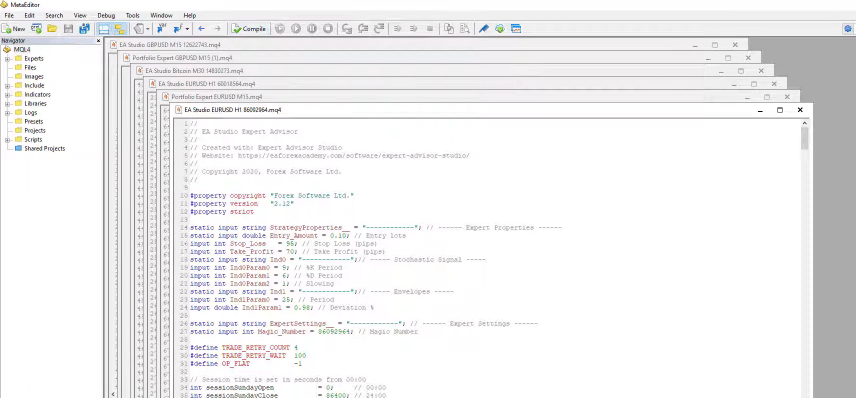Select the Projects folder in Navigator

(x=35, y=130)
